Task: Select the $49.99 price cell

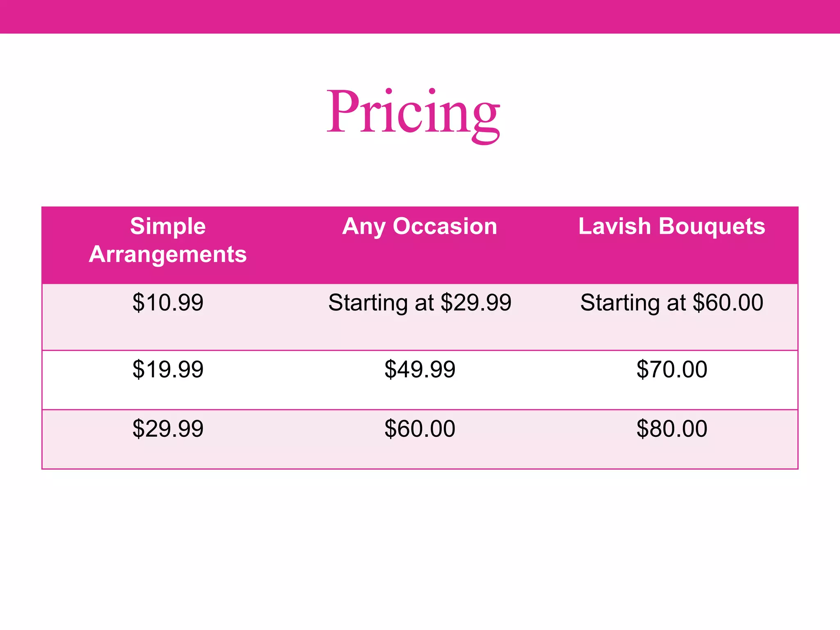Action: coord(420,369)
